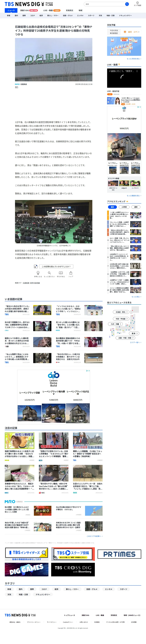Follow the エリア一覧へ link
This screenshot has height=644, width=146.
click(x=135, y=342)
